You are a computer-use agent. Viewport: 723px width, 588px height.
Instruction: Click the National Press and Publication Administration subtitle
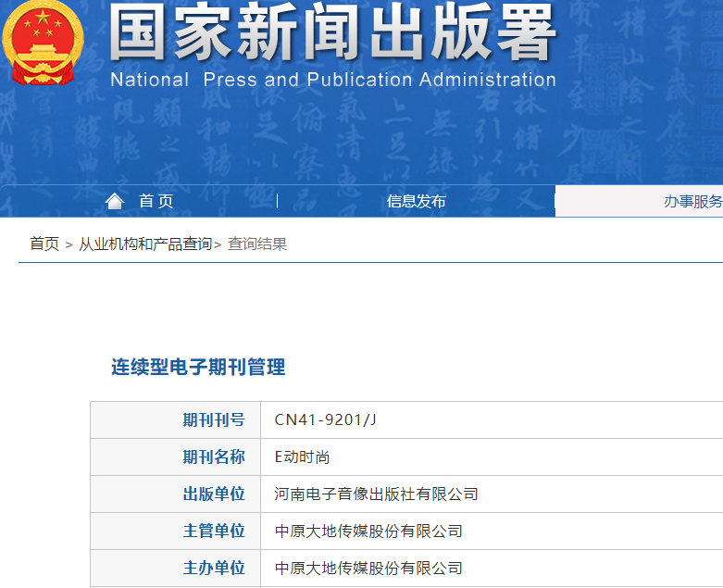pos(333,80)
